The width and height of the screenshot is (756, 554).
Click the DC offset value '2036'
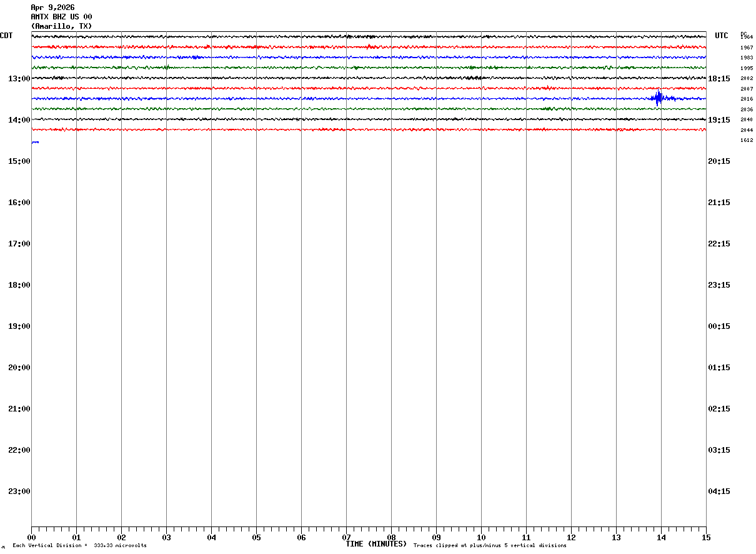coord(747,109)
